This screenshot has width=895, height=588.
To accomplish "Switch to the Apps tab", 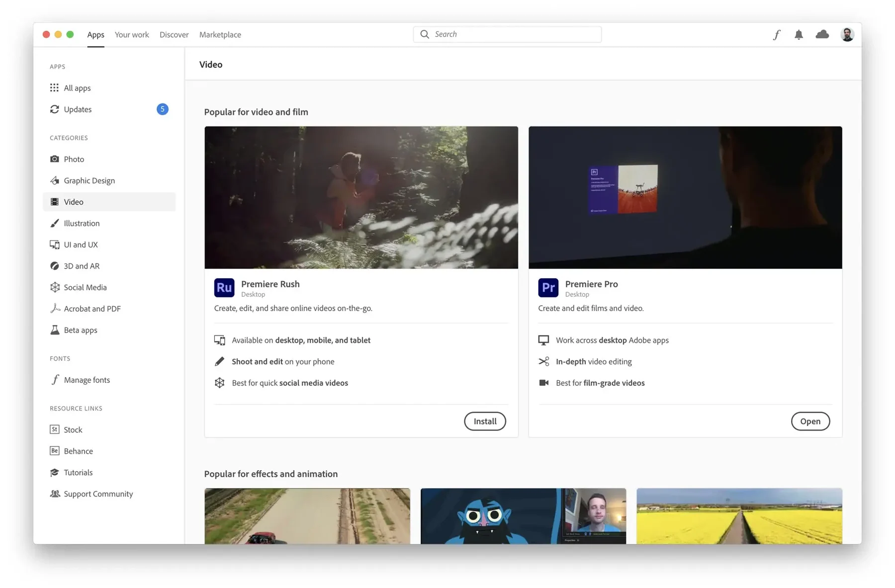I will coord(95,35).
